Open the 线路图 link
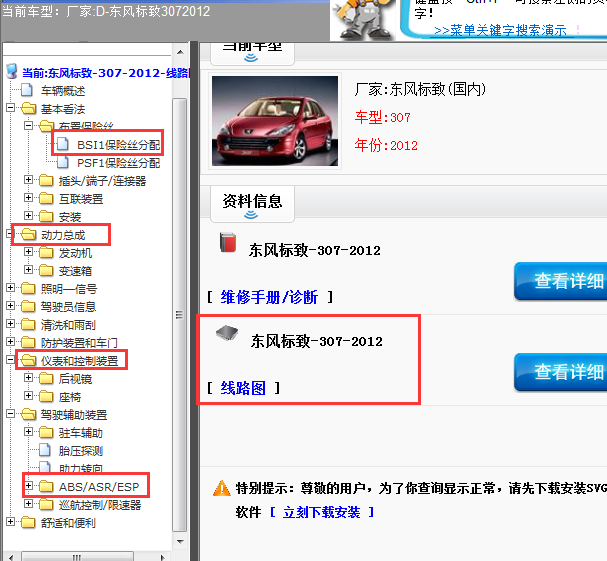Viewport: 607px width, 561px height. point(243,388)
